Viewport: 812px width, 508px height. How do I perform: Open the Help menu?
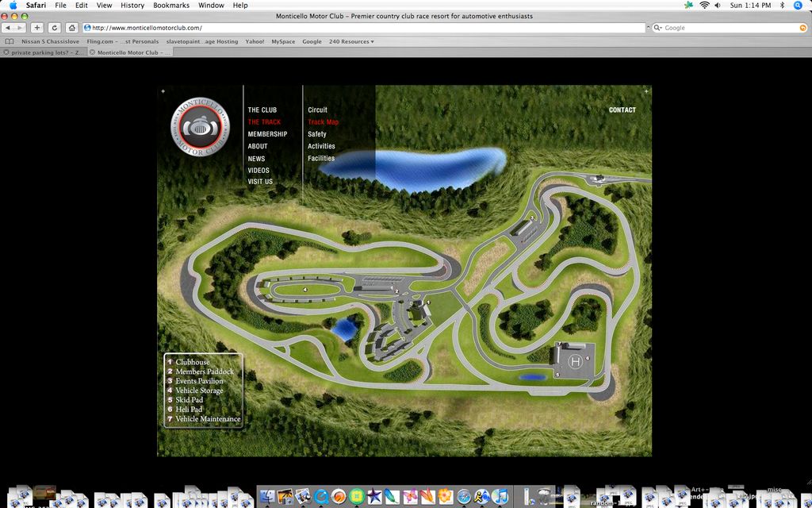[x=240, y=6]
